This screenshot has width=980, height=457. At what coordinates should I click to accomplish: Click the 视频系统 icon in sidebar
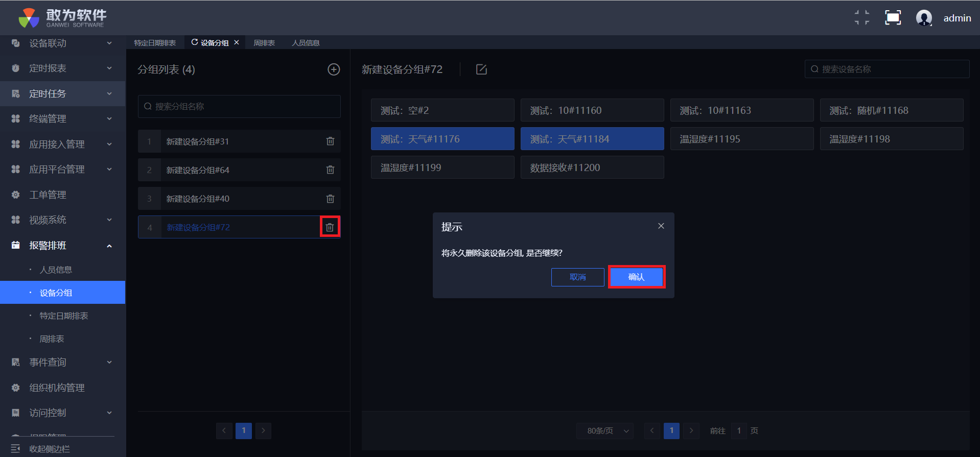tap(16, 220)
